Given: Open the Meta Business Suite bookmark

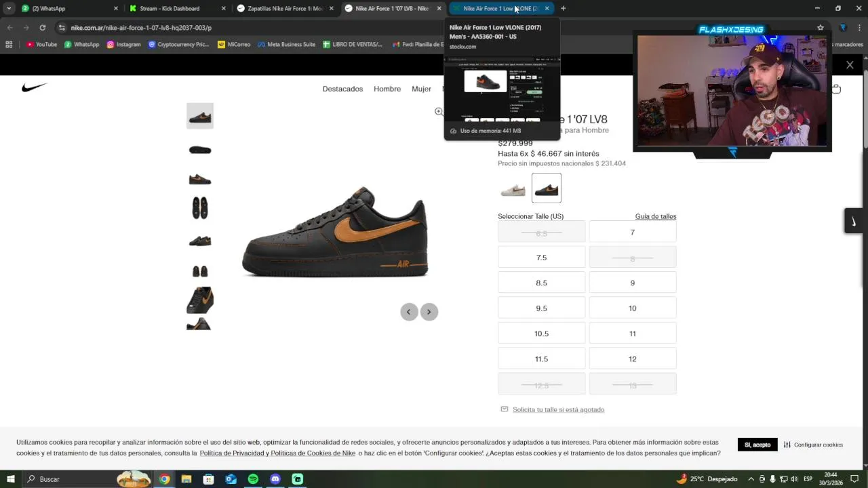Looking at the screenshot, I should pyautogui.click(x=286, y=45).
